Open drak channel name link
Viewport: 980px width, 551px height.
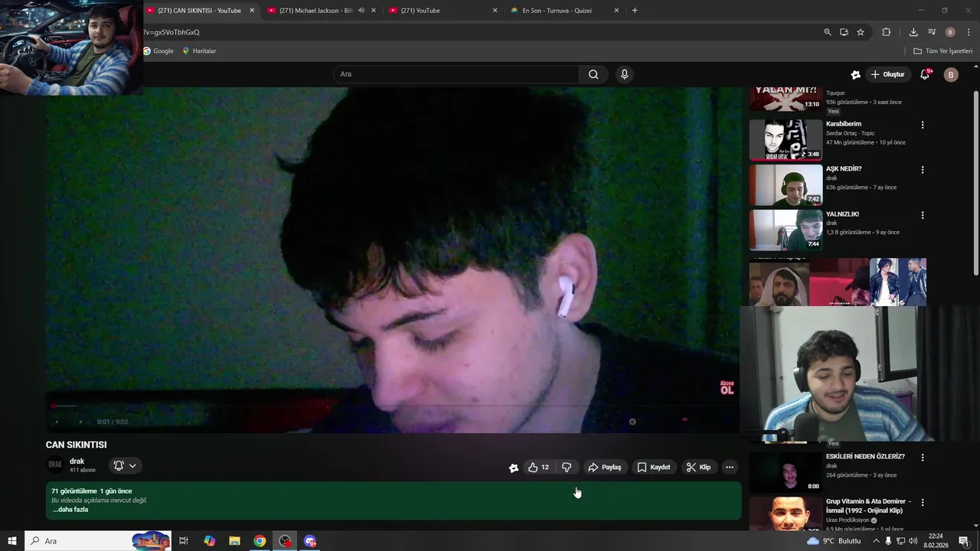click(x=77, y=461)
